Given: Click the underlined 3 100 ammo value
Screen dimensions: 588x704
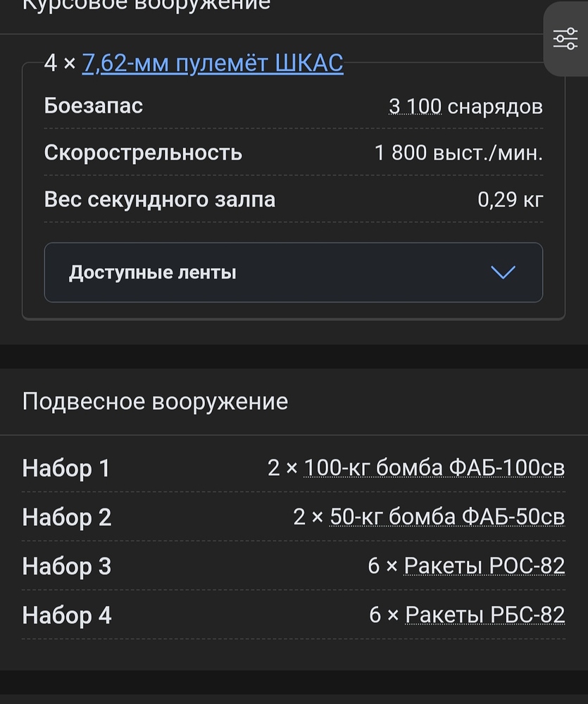Looking at the screenshot, I should (415, 106).
